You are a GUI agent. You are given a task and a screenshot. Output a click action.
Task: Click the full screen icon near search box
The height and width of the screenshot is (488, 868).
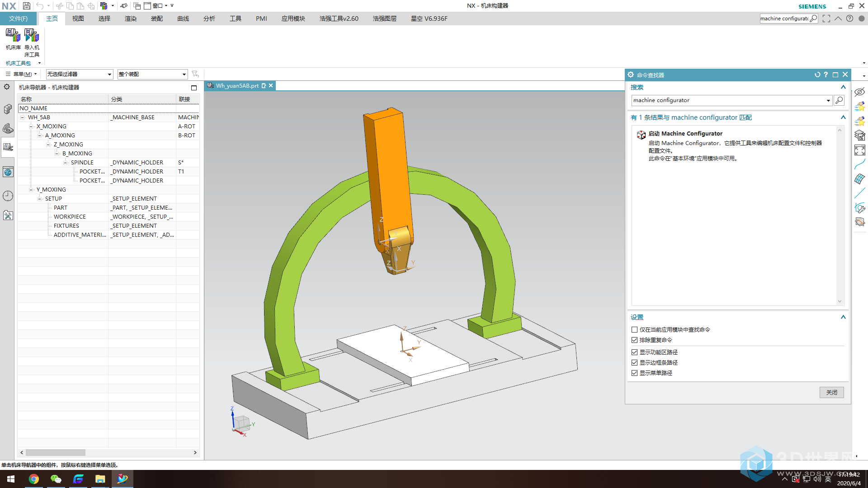[826, 19]
